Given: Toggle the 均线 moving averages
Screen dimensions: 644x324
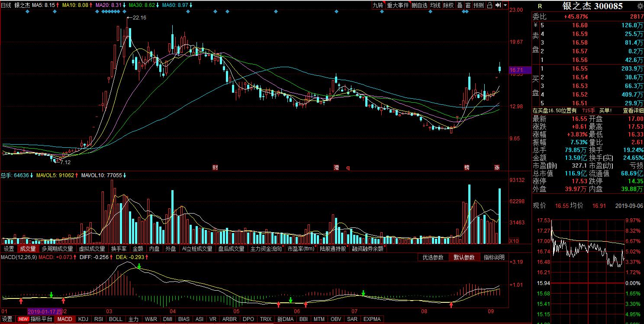Looking at the screenshot, I should click(435, 5).
